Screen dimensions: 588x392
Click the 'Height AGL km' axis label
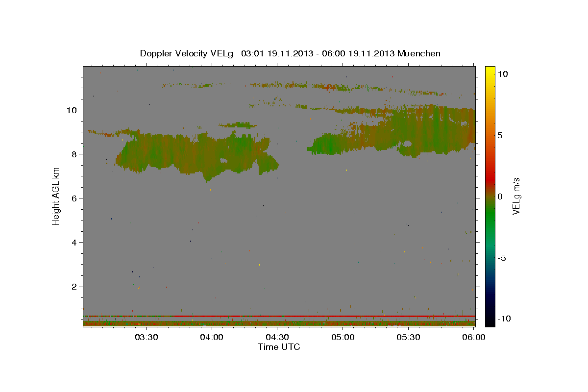tap(56, 196)
